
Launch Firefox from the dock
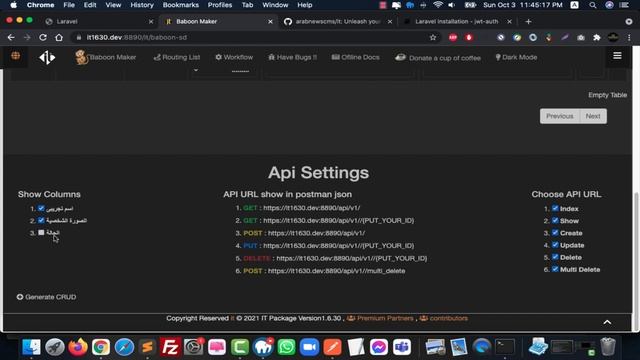pos(78,347)
